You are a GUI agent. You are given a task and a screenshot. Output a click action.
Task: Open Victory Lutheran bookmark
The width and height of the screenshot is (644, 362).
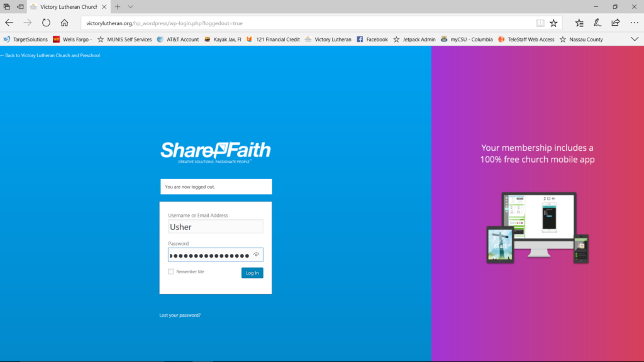click(328, 40)
